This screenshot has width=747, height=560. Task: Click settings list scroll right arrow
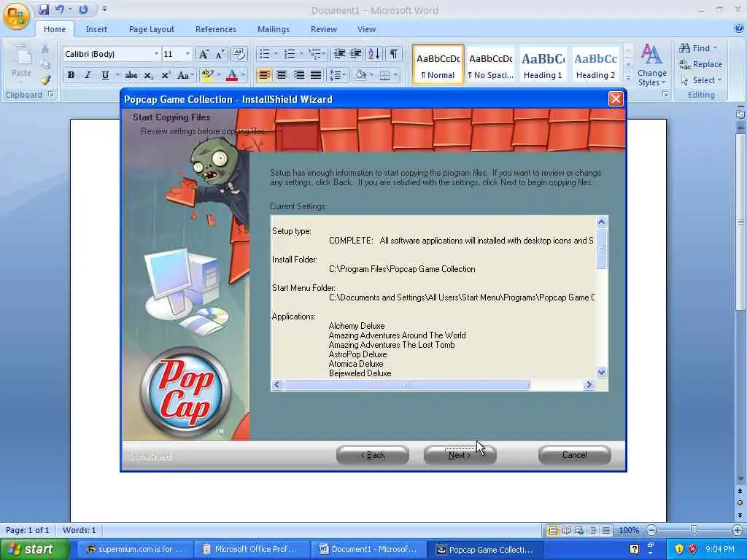click(x=589, y=385)
